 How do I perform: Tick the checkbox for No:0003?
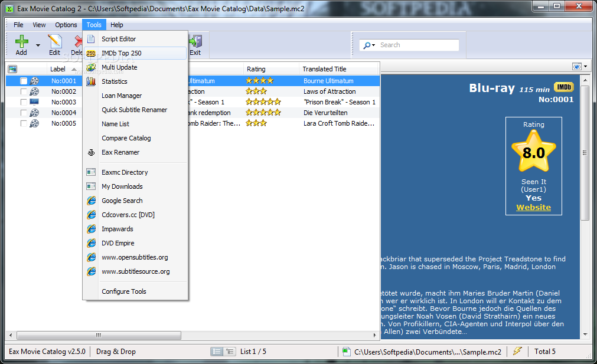[x=24, y=102]
